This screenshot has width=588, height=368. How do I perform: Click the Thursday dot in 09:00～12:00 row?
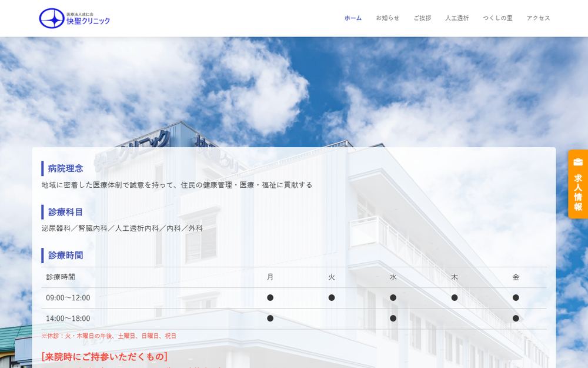pos(455,298)
